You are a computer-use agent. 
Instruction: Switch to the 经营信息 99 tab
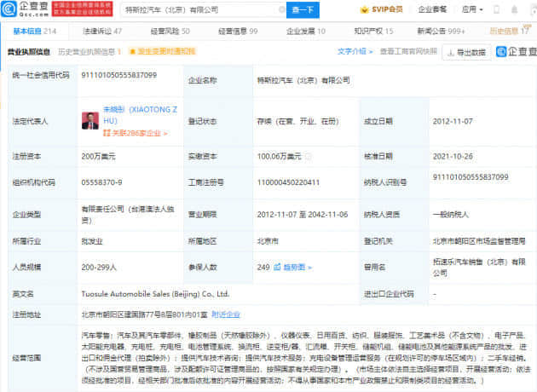(238, 32)
